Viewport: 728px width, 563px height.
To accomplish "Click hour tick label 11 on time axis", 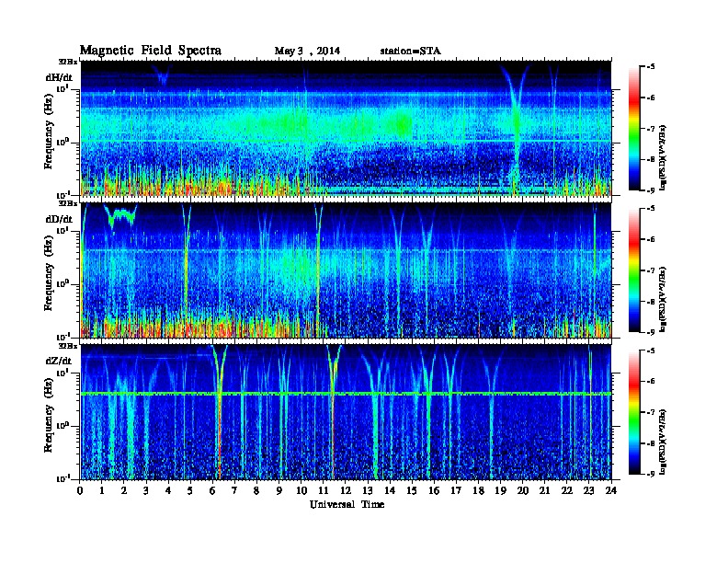I will [x=324, y=490].
